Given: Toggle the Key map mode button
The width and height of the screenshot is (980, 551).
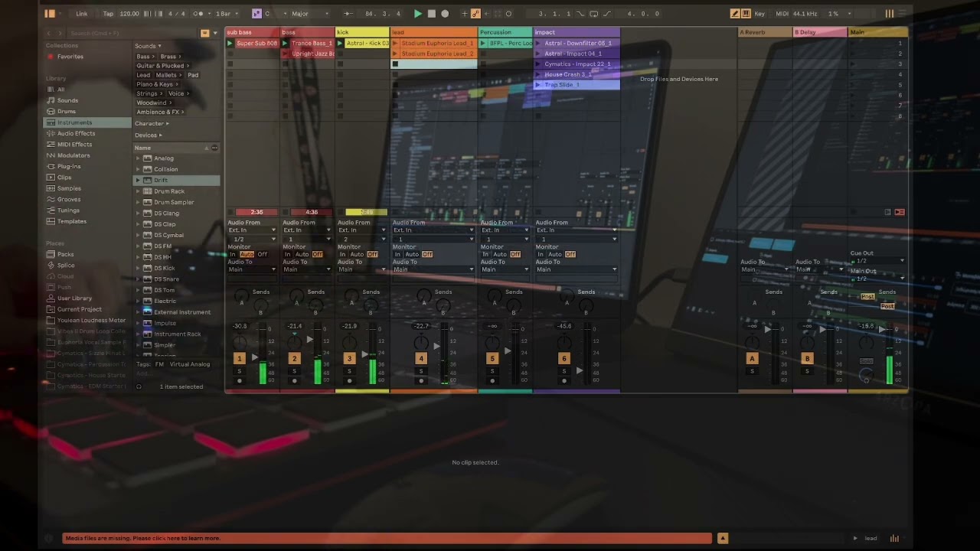Looking at the screenshot, I should pos(759,14).
